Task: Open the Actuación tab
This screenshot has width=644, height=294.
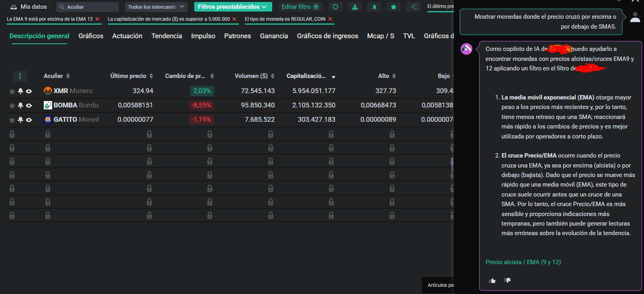Action: 127,36
